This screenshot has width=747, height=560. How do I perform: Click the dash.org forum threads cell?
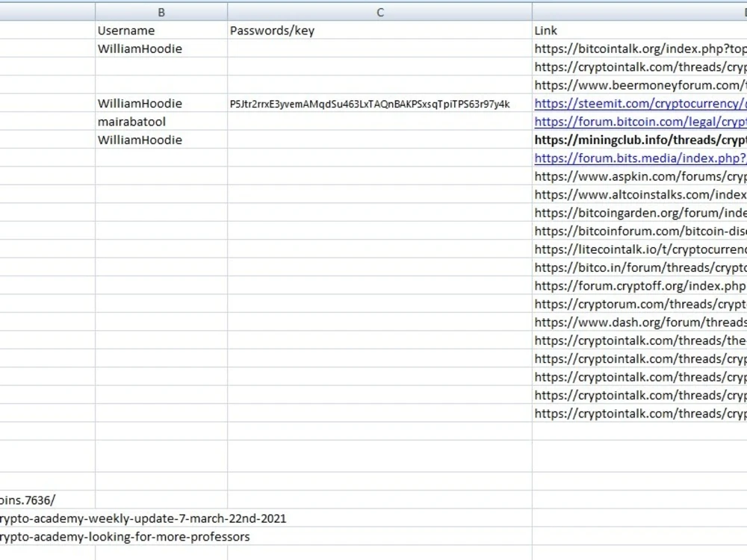pyautogui.click(x=640, y=322)
